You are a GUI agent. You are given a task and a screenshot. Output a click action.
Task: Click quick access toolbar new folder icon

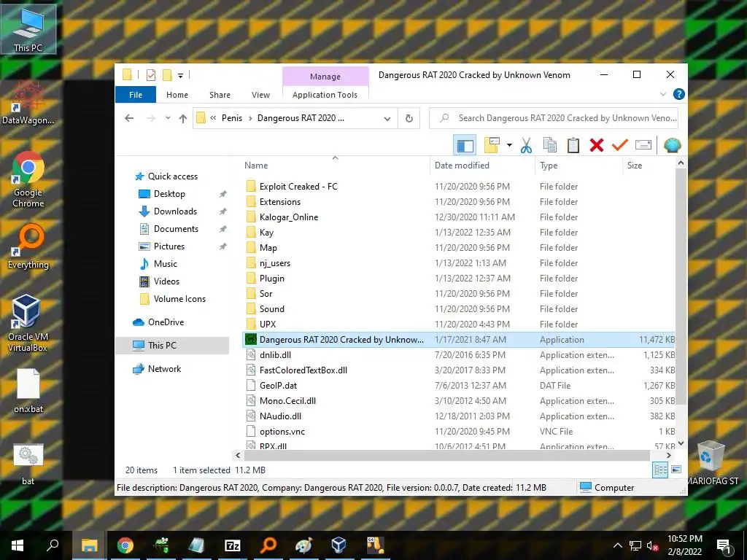(x=167, y=75)
